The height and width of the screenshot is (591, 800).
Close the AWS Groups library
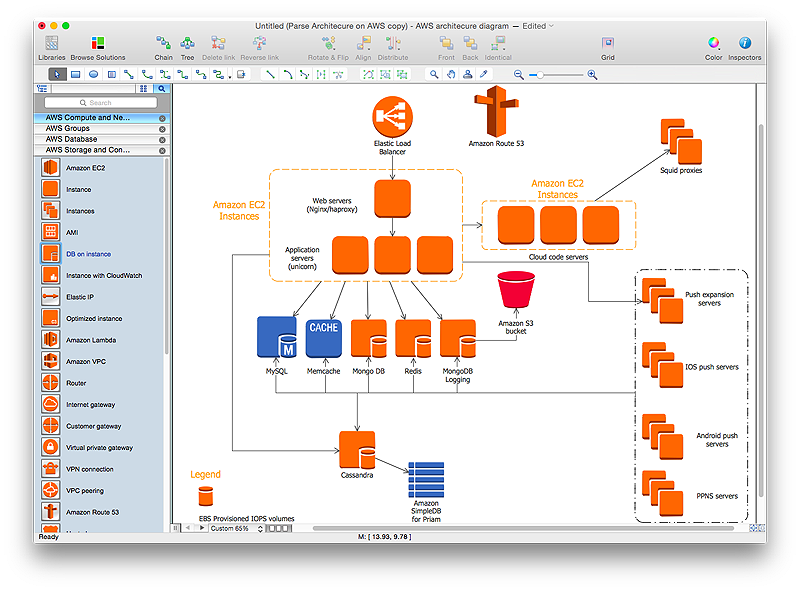point(162,129)
